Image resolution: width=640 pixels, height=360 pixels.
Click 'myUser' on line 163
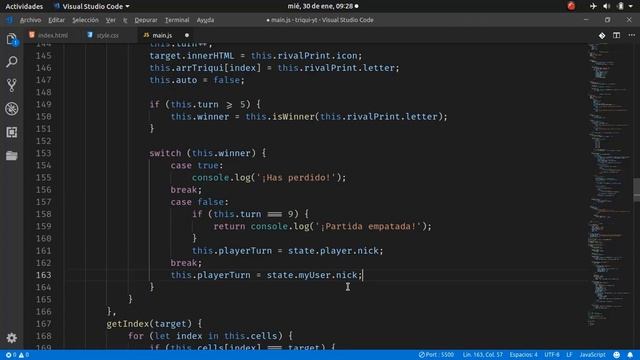coord(314,275)
